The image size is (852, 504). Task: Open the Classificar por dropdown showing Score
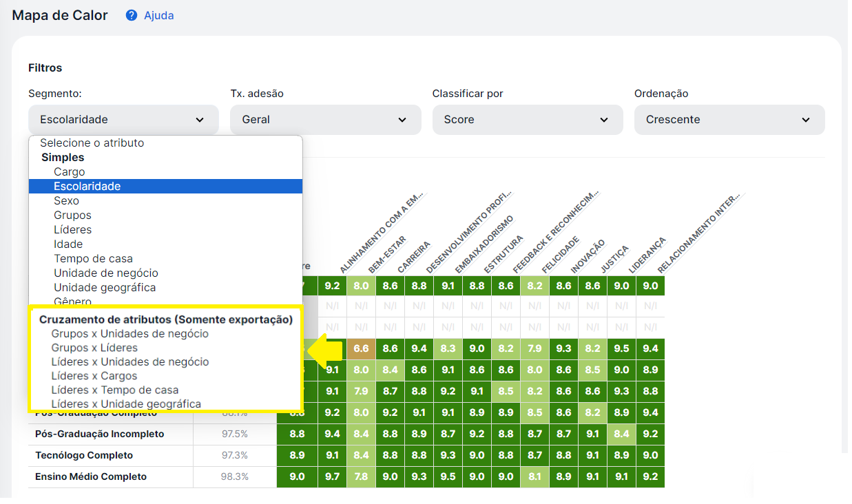click(528, 120)
